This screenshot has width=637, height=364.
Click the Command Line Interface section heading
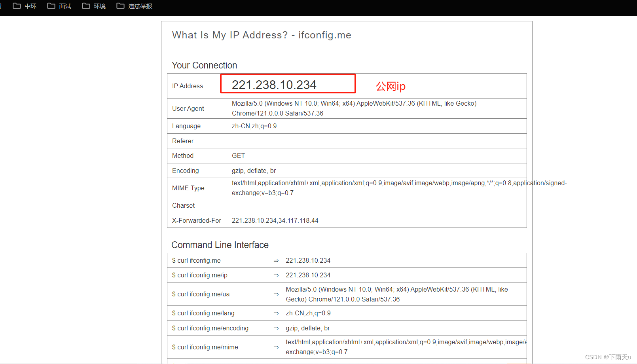pos(220,245)
